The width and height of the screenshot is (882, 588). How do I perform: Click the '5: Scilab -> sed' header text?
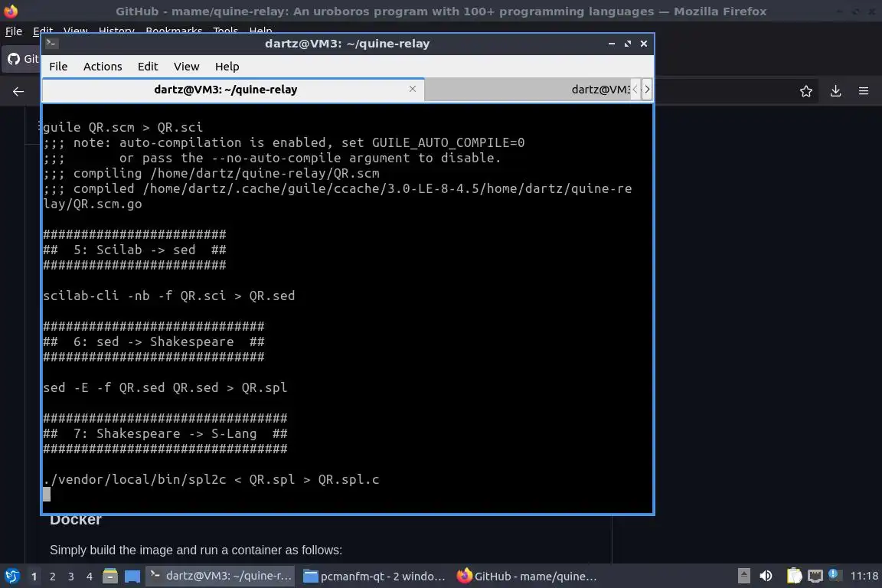tap(135, 250)
